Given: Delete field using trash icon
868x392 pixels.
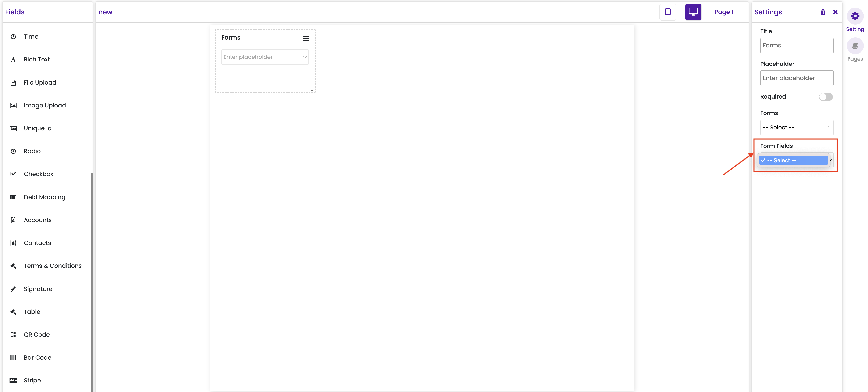Looking at the screenshot, I should point(822,12).
